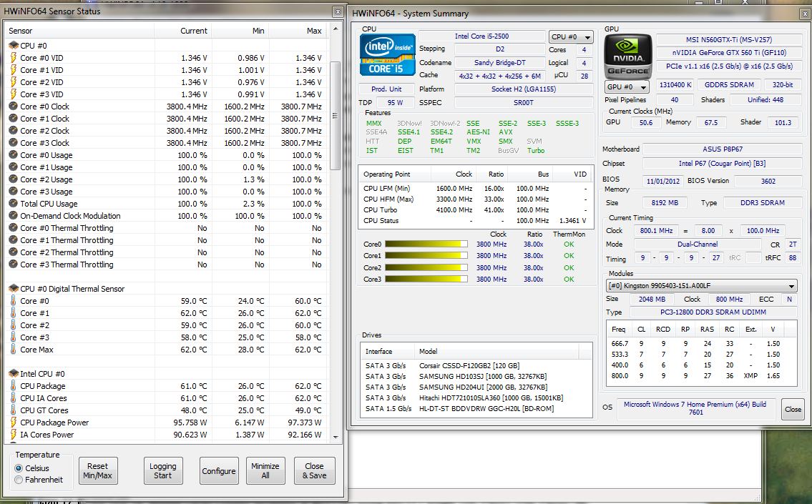
Task: Click the Core3 usage bar
Action: (426, 279)
